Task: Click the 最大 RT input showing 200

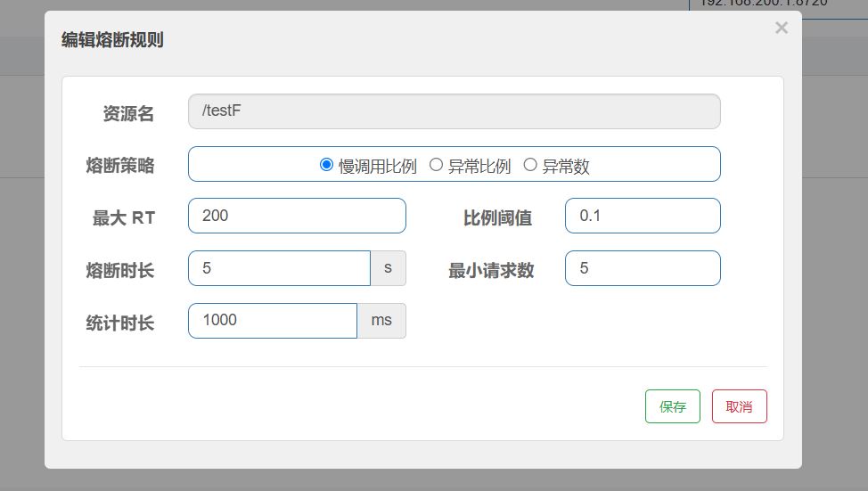Action: 297,216
